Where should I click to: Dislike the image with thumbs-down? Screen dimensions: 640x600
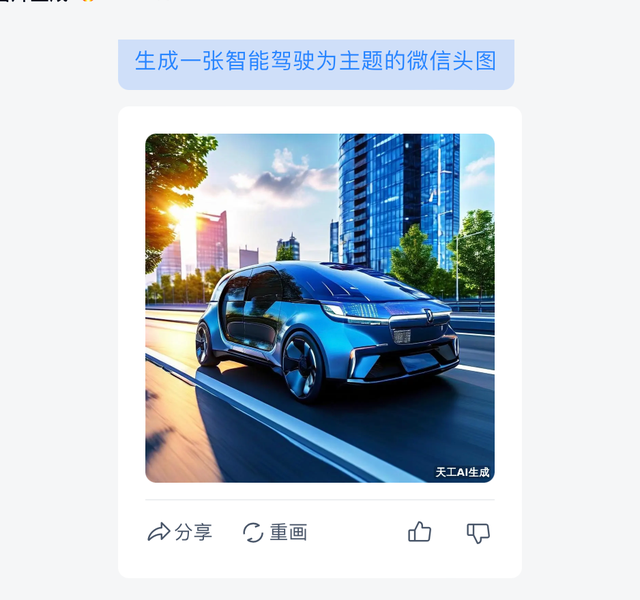click(478, 533)
